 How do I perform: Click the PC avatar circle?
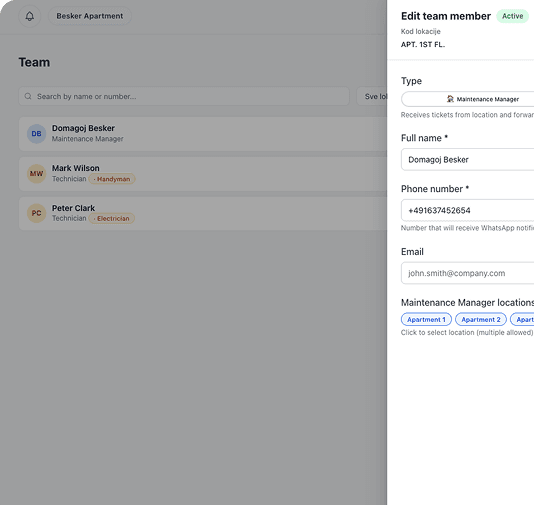[x=36, y=214]
